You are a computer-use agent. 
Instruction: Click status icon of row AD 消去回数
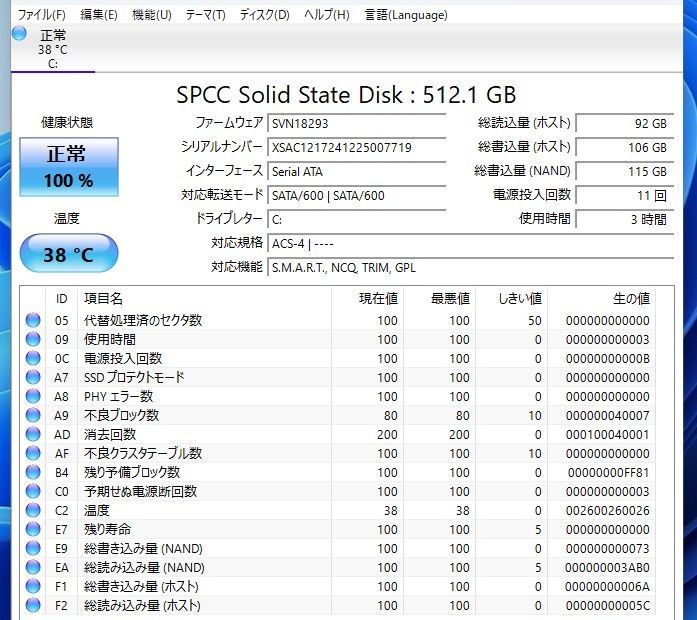(33, 434)
